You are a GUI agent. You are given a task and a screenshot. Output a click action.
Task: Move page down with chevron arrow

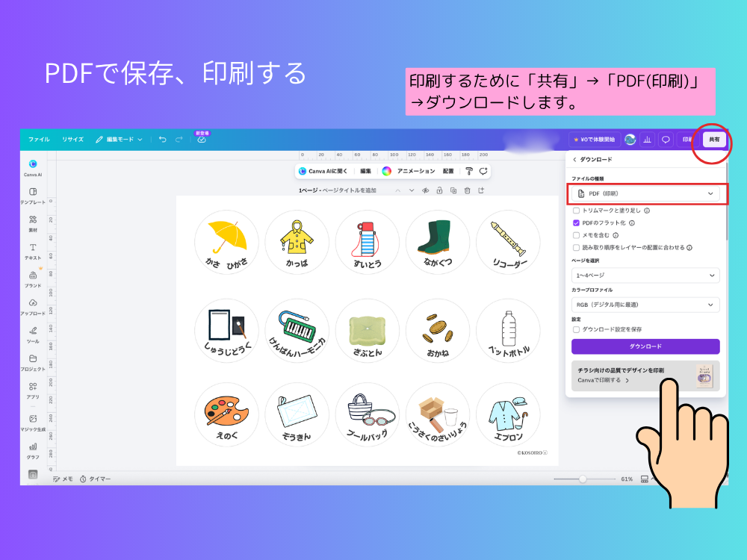tap(412, 190)
